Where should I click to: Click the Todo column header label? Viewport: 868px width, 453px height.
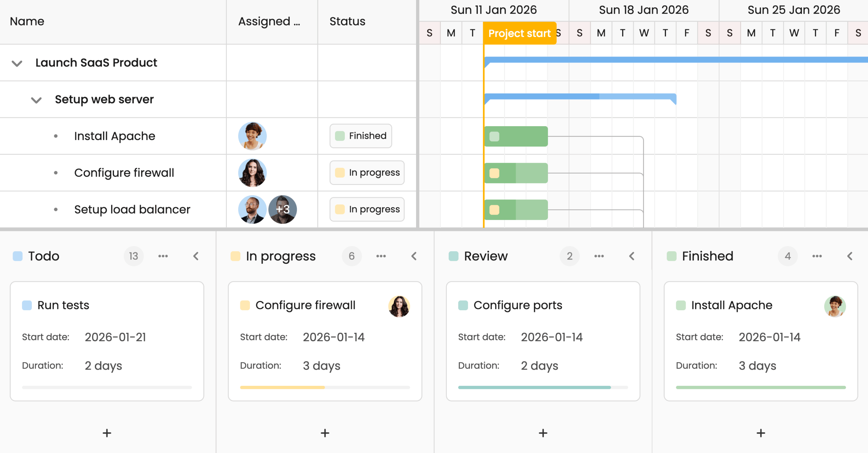(x=43, y=256)
